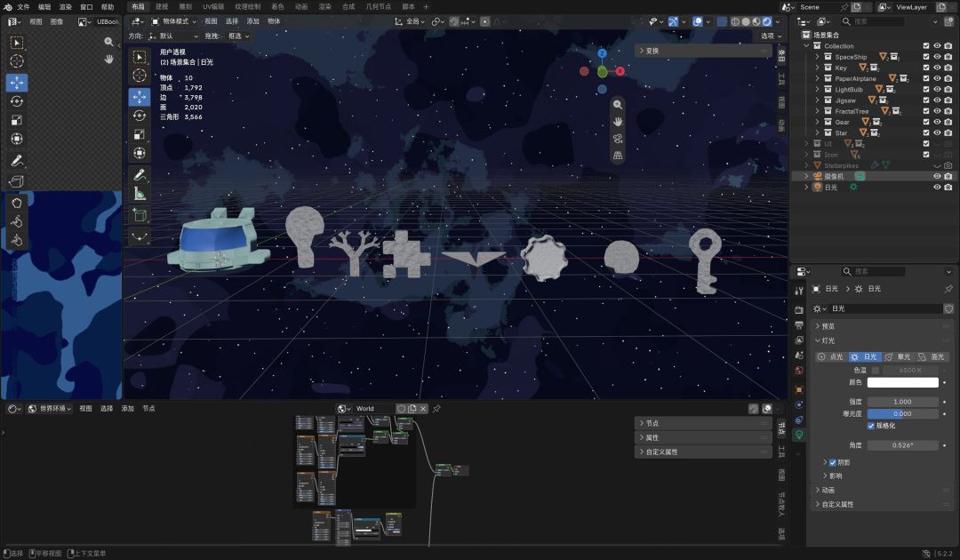Select the Rotate tool in the 3D viewport
Viewport: 960px width, 560px height.
[x=140, y=115]
